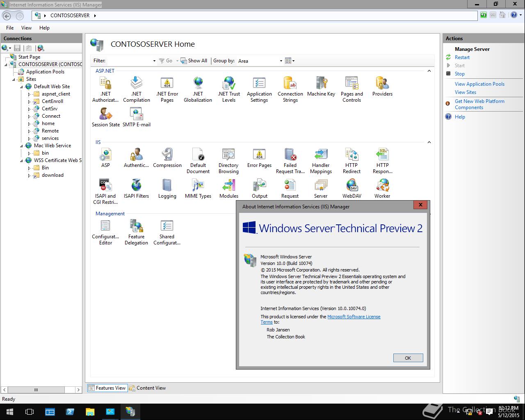This screenshot has width=525, height=420.
Task: Click Get New Web Platform Components
Action: 479,104
